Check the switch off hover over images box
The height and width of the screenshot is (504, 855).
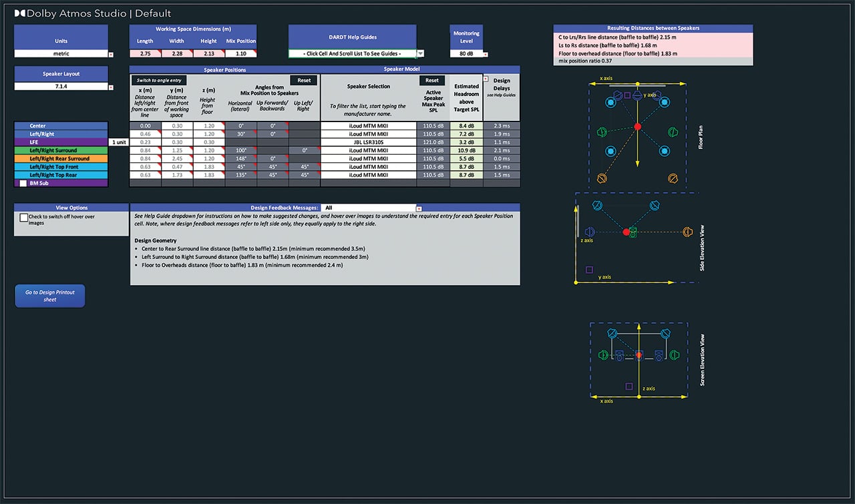click(24, 218)
